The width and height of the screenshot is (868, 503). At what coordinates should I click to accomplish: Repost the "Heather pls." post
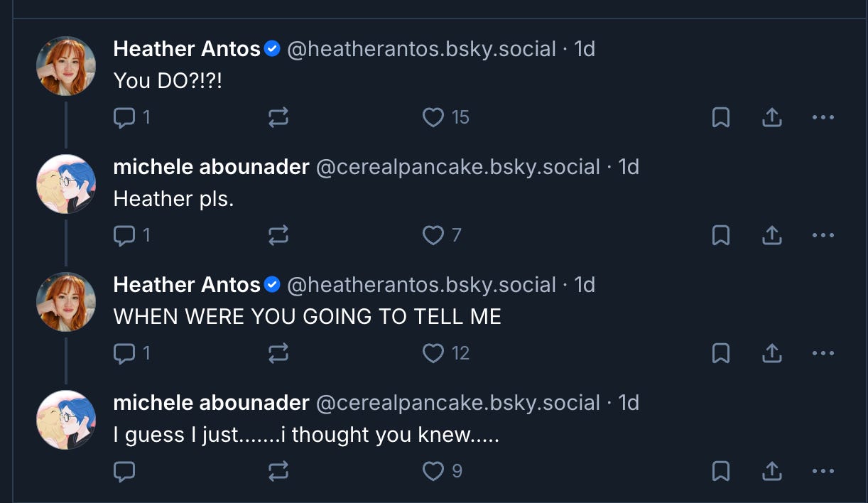pyautogui.click(x=278, y=235)
